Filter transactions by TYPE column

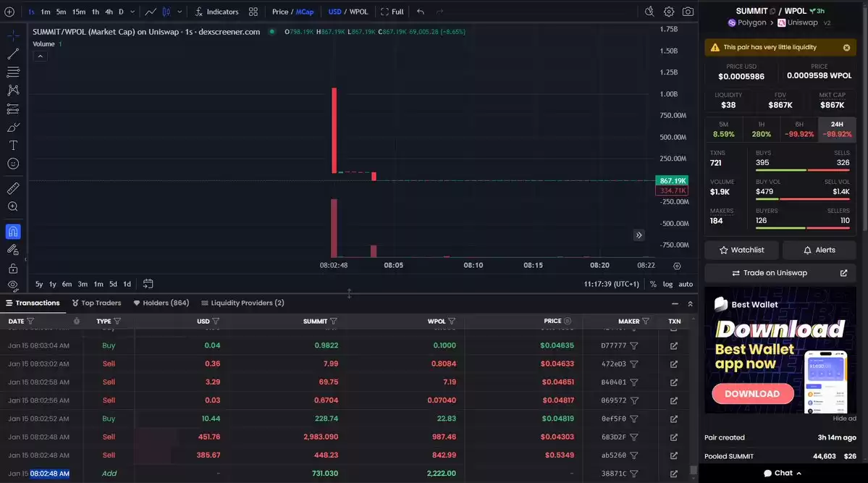[117, 322]
